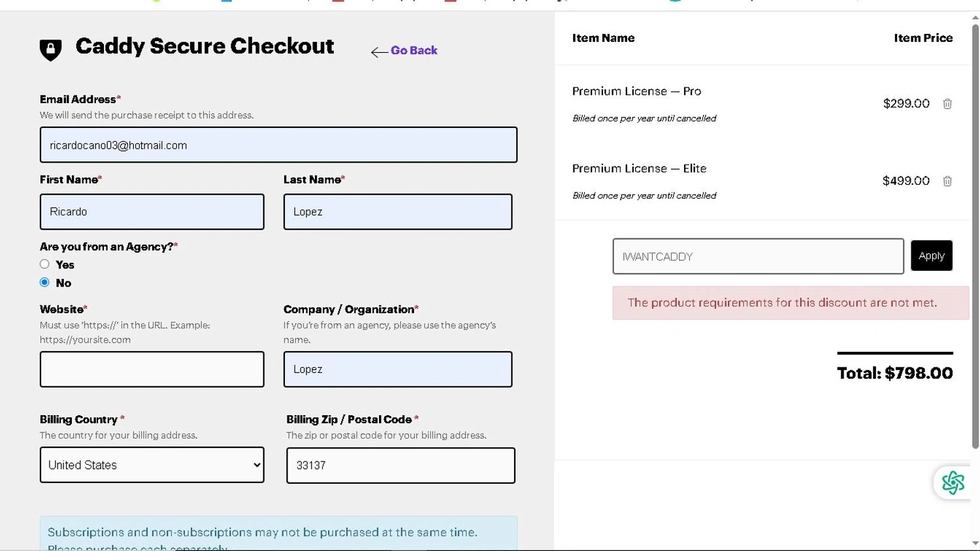Click the Email Address label
This screenshot has height=551, width=980.
pyautogui.click(x=80, y=99)
